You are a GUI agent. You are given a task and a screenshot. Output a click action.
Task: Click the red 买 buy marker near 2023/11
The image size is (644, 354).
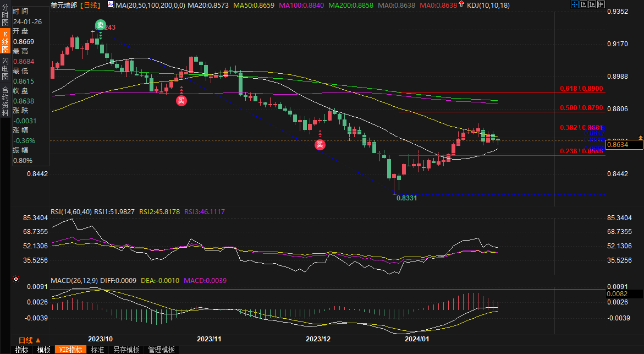(181, 100)
